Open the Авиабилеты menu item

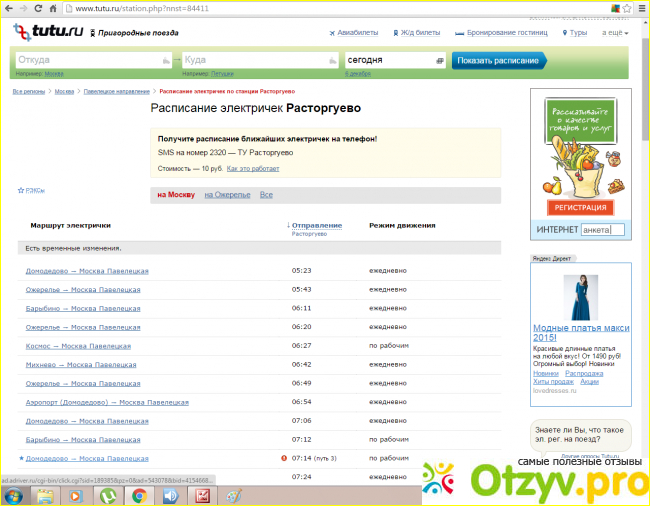click(x=357, y=33)
